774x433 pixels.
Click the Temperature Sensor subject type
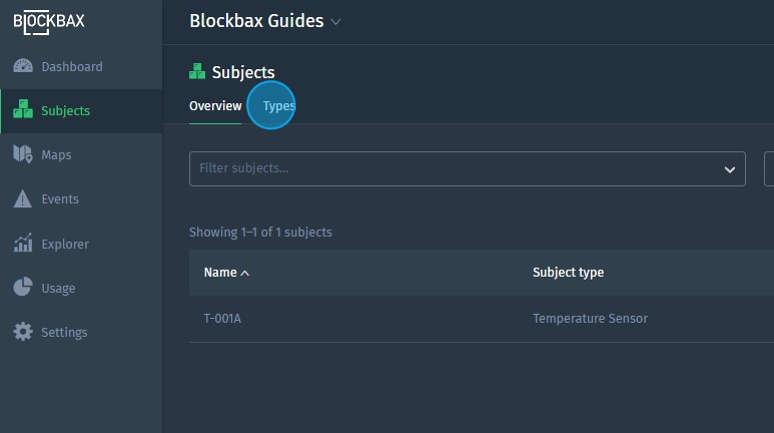pos(590,319)
